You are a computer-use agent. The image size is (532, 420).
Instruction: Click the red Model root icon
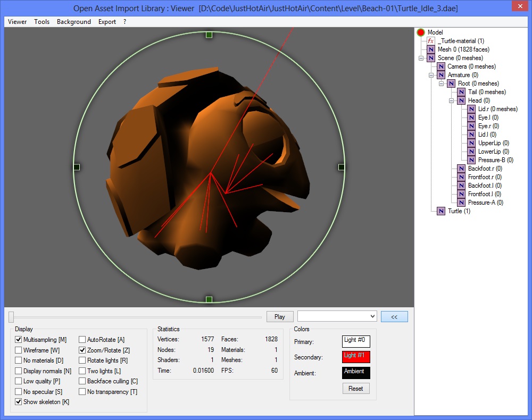pos(421,32)
